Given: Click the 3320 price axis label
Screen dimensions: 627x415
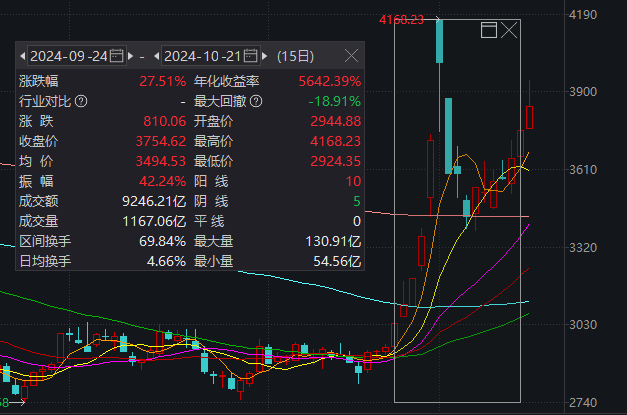Looking at the screenshot, I should coord(583,247).
